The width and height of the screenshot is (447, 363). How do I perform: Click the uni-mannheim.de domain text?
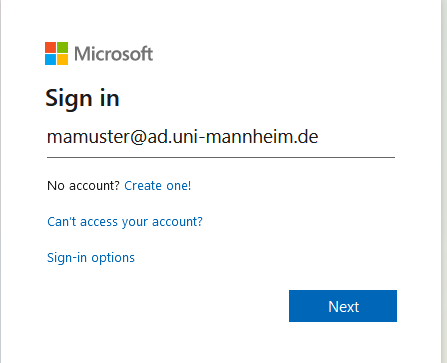coord(245,137)
